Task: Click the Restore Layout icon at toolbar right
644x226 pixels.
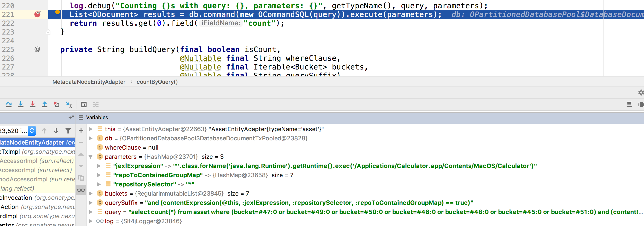Action: pos(629,104)
